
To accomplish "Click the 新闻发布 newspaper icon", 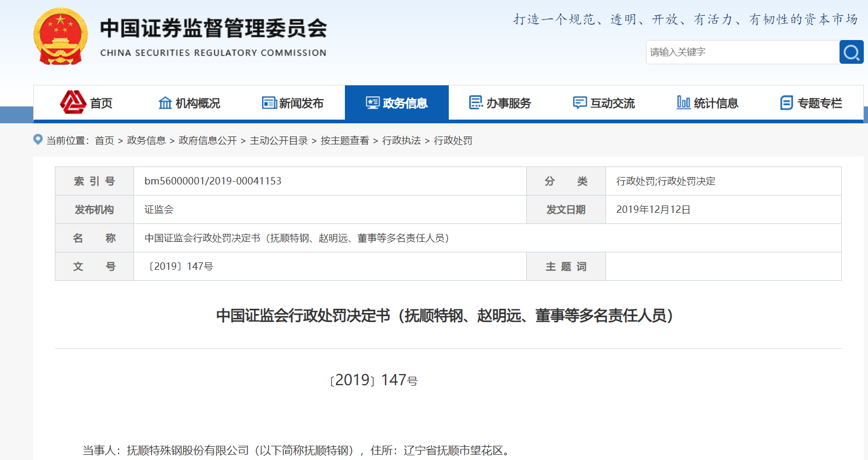I will 269,103.
